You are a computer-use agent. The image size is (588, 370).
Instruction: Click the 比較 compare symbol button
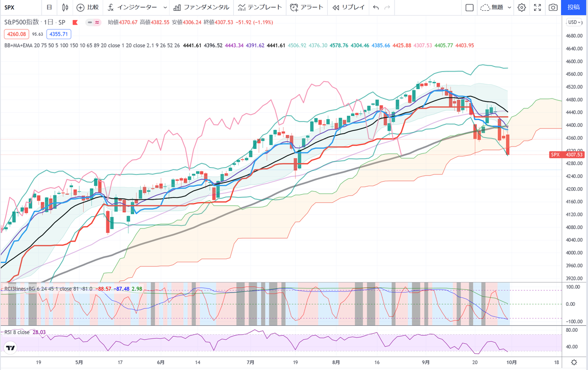(x=88, y=7)
